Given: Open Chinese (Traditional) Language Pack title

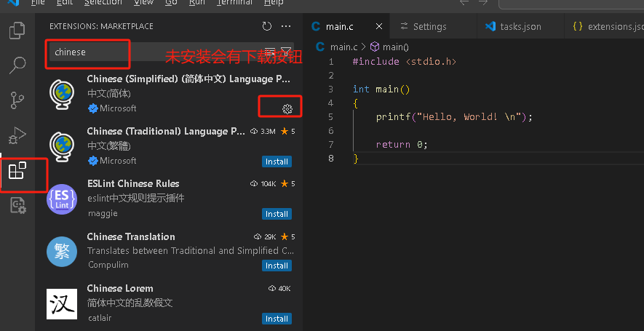Looking at the screenshot, I should click(x=166, y=132).
